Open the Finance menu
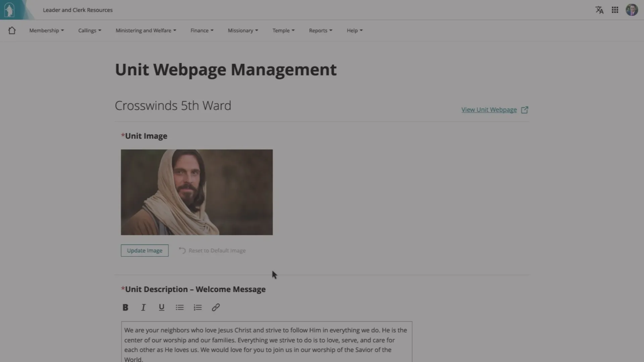The image size is (644, 362). click(202, 31)
